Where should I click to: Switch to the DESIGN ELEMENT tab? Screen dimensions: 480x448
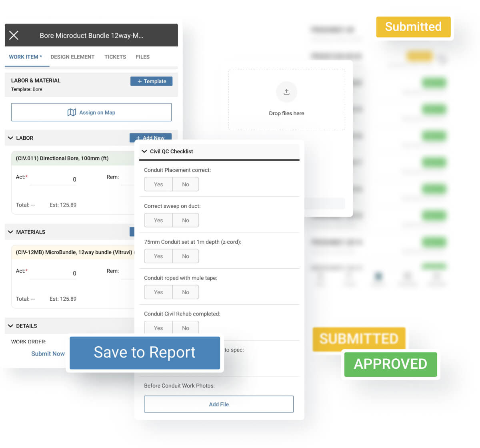pos(72,56)
